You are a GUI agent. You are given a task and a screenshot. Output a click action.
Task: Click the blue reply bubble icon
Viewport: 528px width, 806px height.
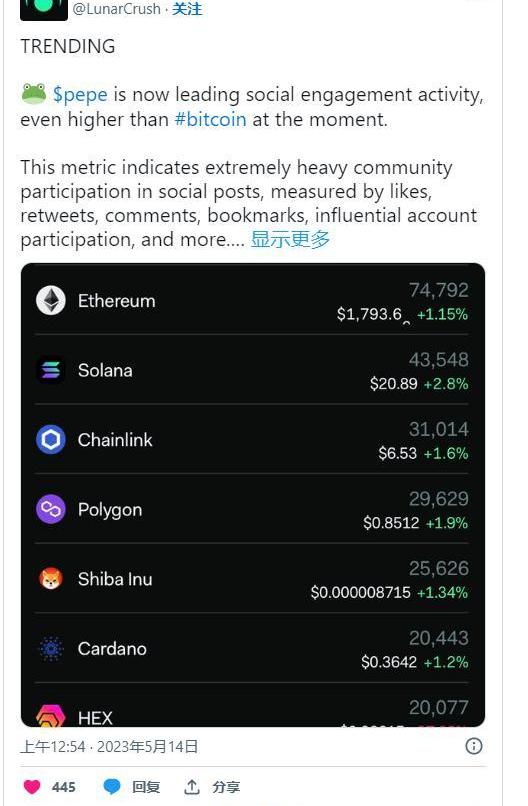[x=112, y=786]
